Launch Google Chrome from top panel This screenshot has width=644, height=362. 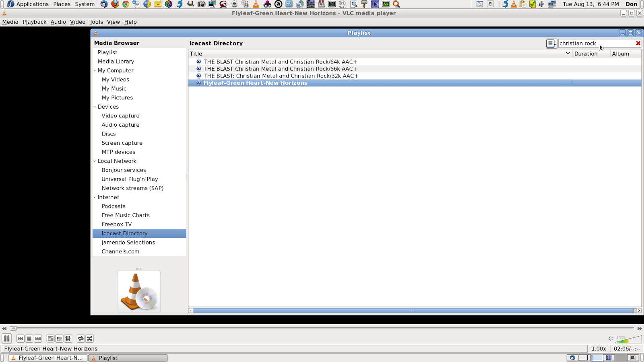[x=126, y=4]
